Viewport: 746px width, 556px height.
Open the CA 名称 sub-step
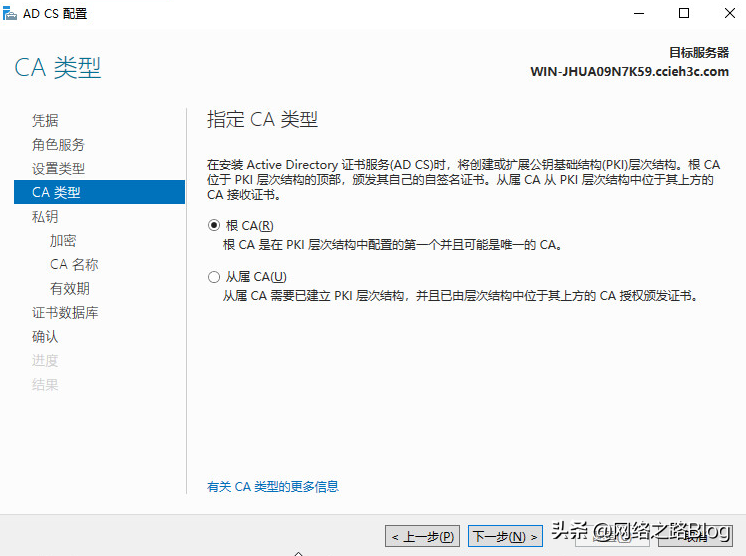coord(74,264)
